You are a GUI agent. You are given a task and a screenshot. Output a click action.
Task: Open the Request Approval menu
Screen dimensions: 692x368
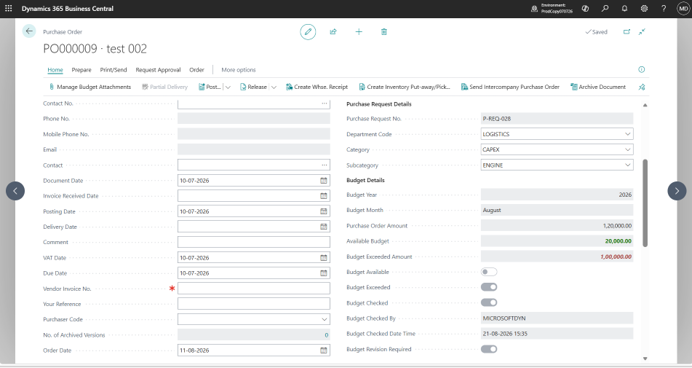click(158, 70)
